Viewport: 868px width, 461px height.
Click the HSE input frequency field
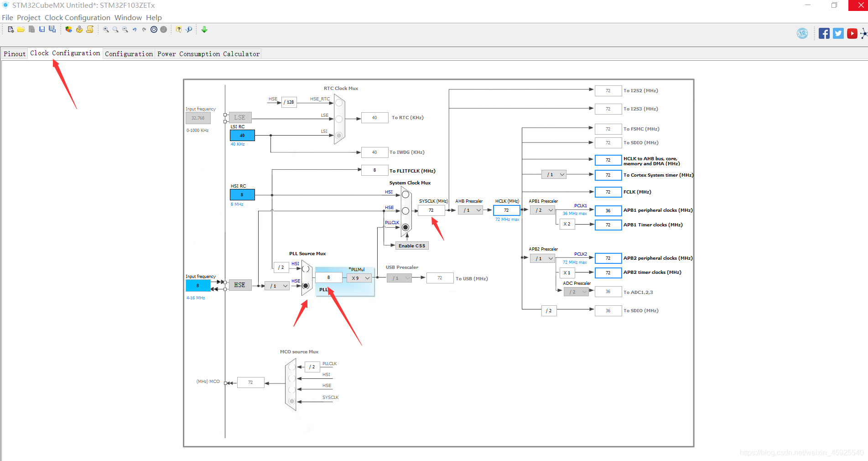point(198,285)
